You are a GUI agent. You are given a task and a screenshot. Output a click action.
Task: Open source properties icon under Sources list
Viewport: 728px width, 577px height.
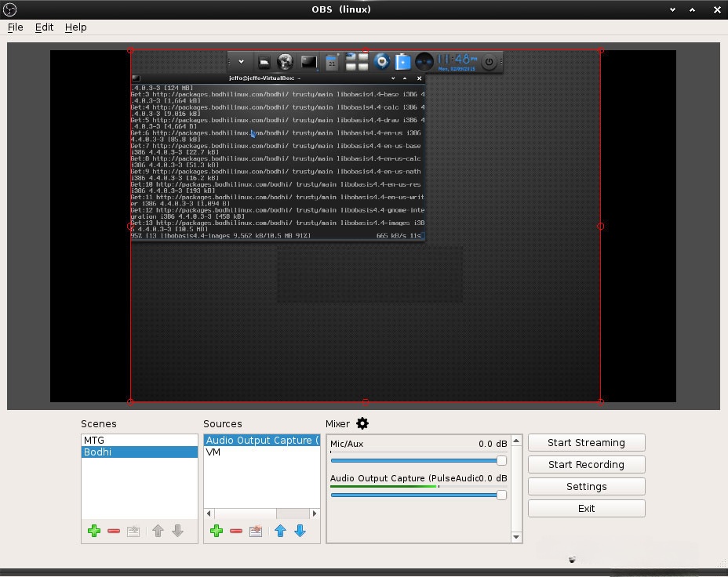click(256, 531)
